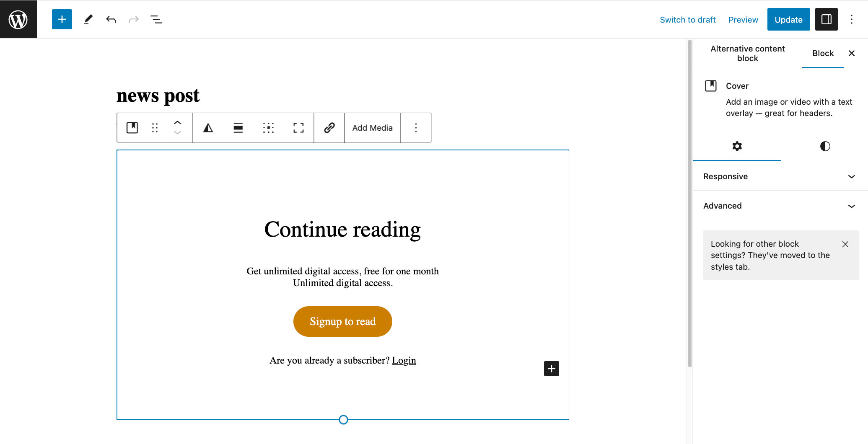
Task: Click the Login link
Action: click(404, 360)
